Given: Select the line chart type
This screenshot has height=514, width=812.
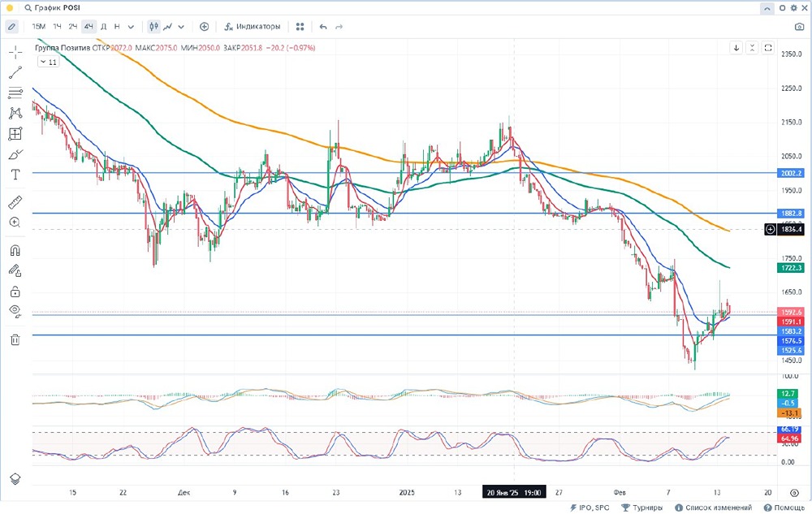Looking at the screenshot, I should coord(168,27).
